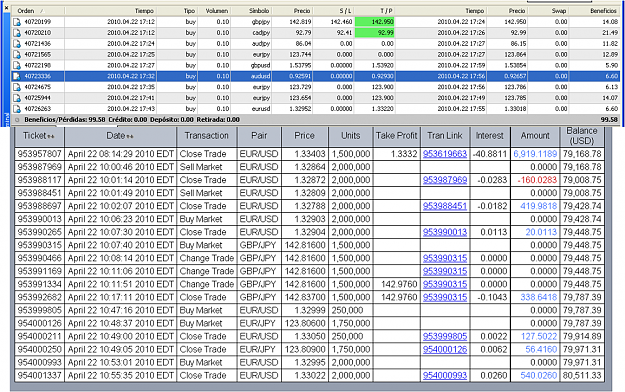Screen dimensions: 625x392
Task: Click the order icon for ticket 40721436
Action: tap(17, 43)
